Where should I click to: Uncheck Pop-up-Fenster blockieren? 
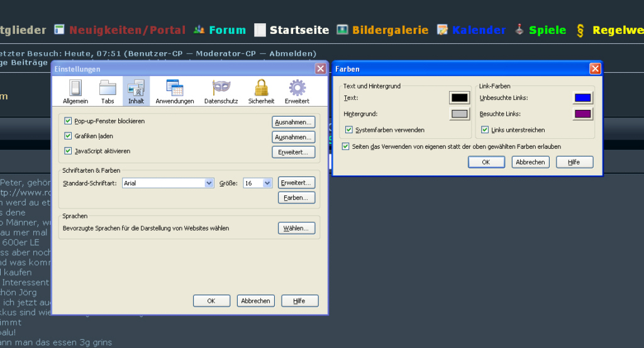[x=69, y=121]
